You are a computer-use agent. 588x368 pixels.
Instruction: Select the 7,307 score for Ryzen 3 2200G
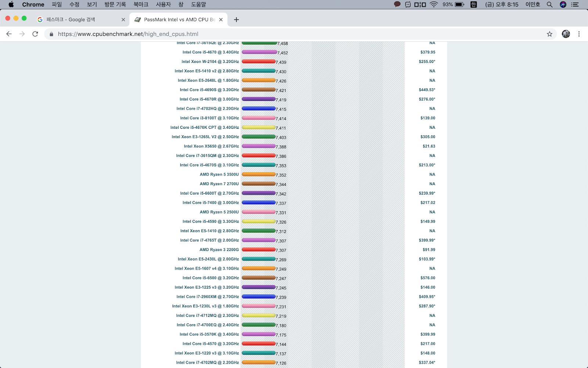pos(281,251)
